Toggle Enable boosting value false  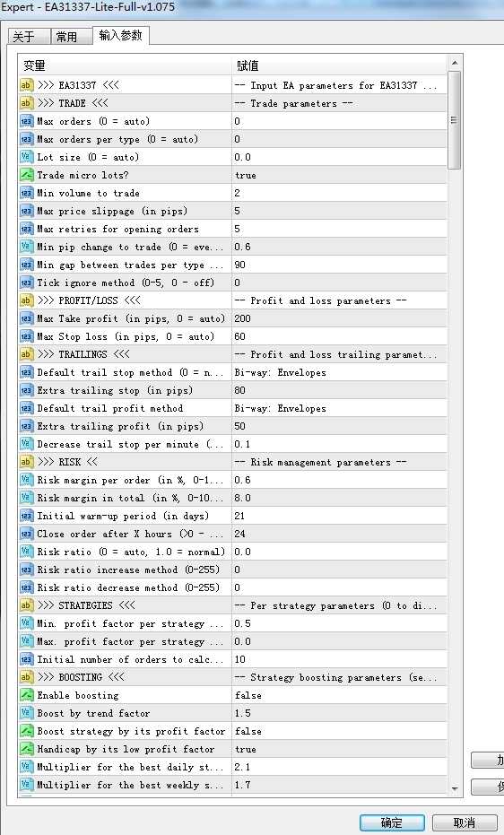click(339, 695)
